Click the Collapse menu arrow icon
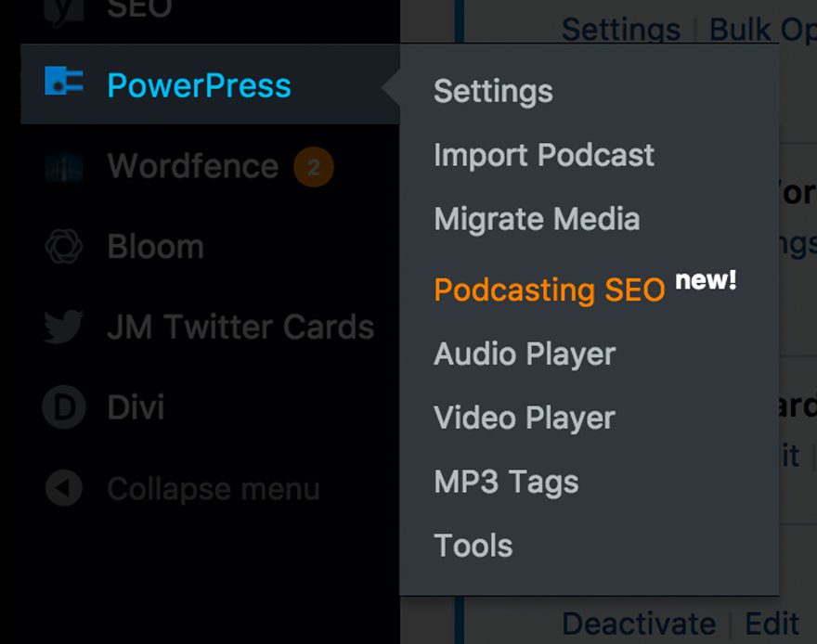817x644 pixels. (61, 489)
